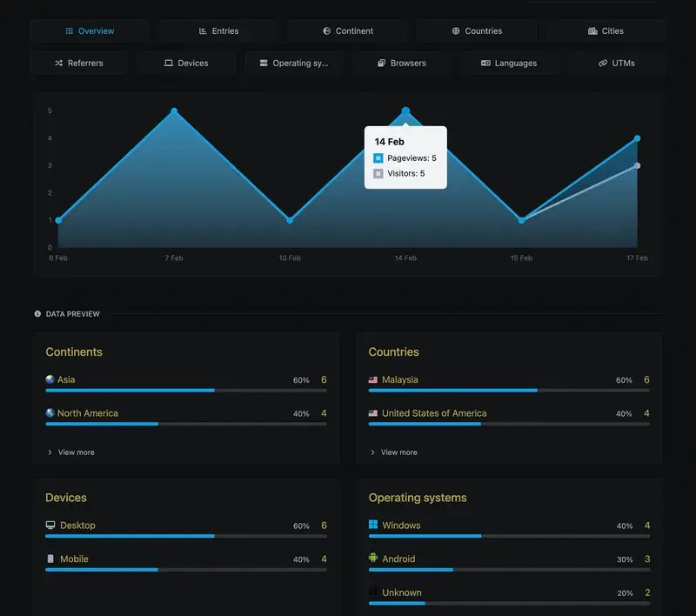Click the Data Preview info icon

coord(37,314)
